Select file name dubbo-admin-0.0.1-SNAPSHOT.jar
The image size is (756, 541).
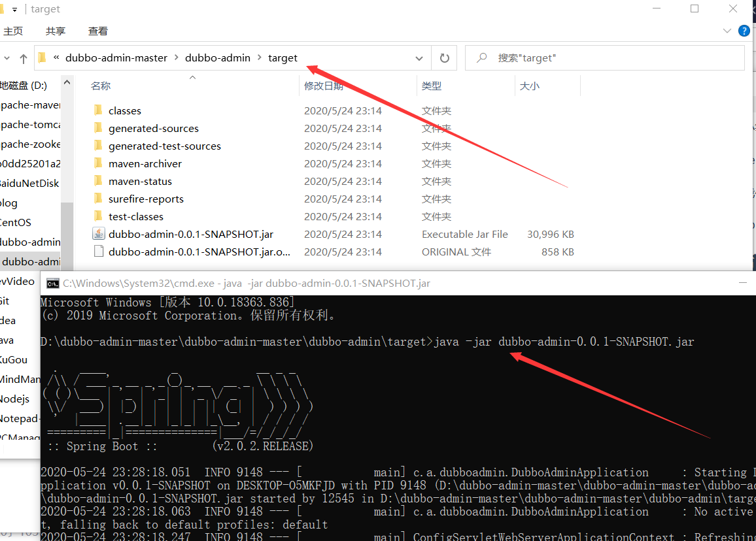(x=191, y=234)
